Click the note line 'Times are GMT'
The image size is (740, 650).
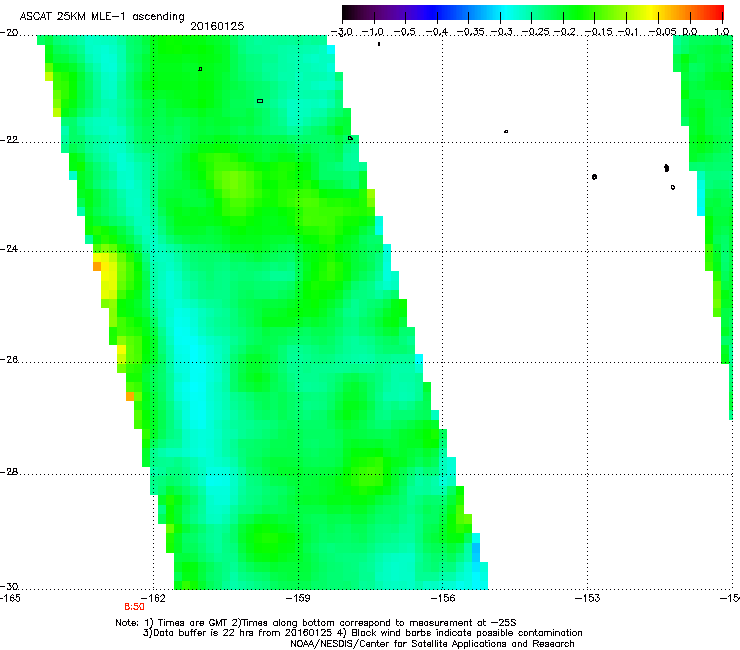coord(193,623)
